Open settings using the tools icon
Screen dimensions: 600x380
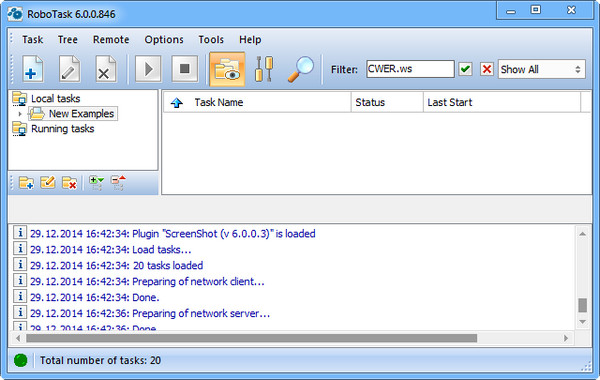[x=264, y=69]
